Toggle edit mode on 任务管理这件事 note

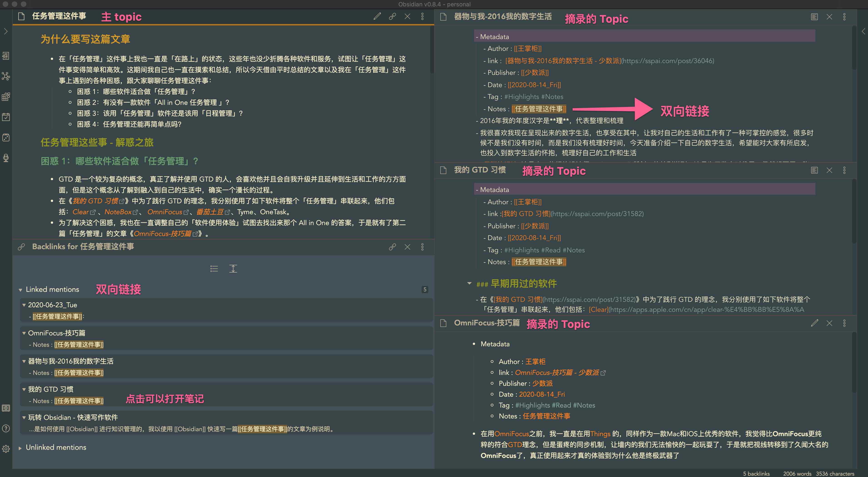pyautogui.click(x=377, y=16)
